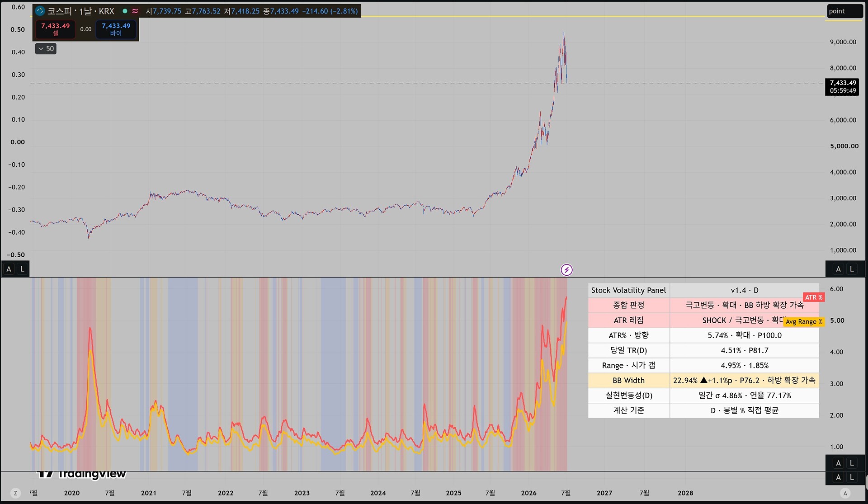Click the green market status dot
Image resolution: width=868 pixels, height=504 pixels.
(125, 11)
